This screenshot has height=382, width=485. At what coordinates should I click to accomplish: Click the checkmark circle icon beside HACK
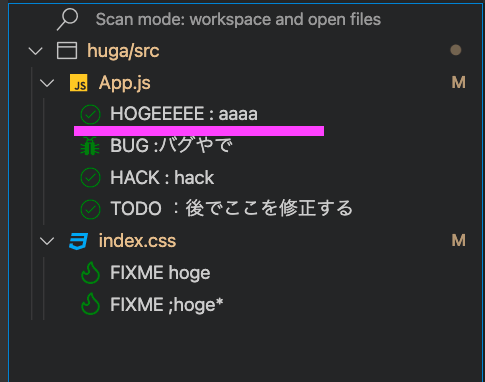90,178
